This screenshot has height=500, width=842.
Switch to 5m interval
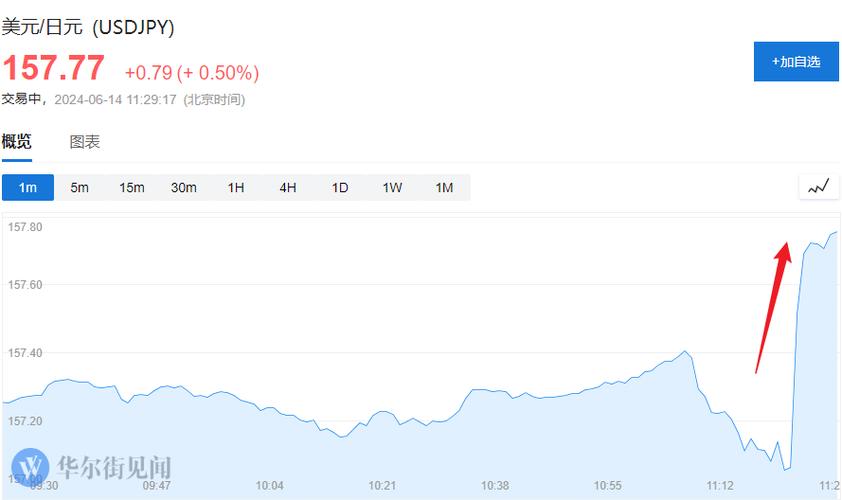79,187
